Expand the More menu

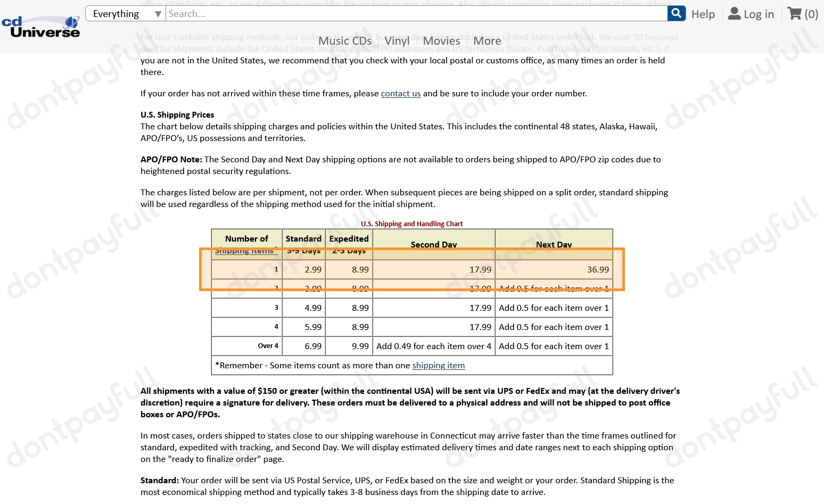tap(487, 41)
